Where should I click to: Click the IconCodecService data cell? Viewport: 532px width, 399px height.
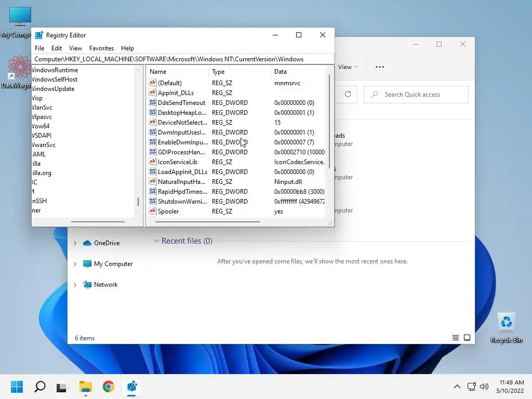pos(299,162)
